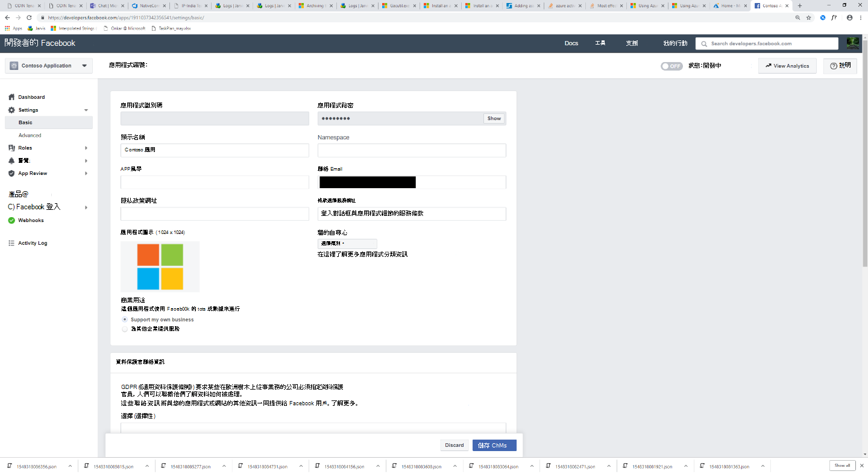Click the app icon Microsoft logo thumbnail
Image resolution: width=868 pixels, height=474 pixels.
160,267
